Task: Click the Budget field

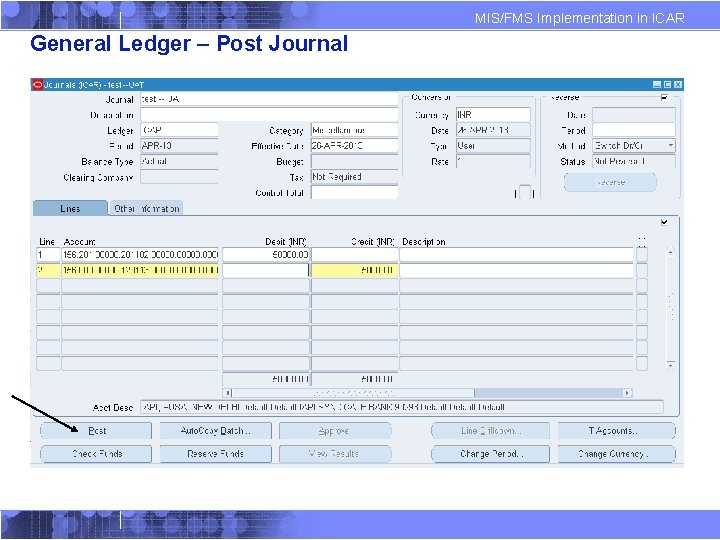Action: [x=354, y=161]
